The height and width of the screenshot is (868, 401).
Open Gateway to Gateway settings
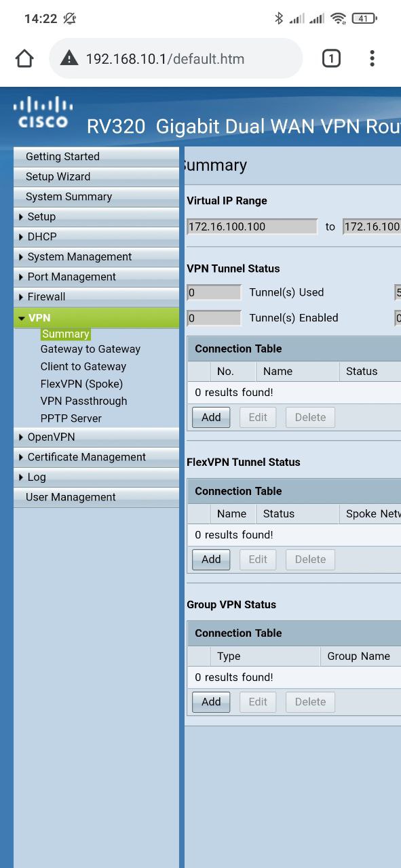coord(90,349)
